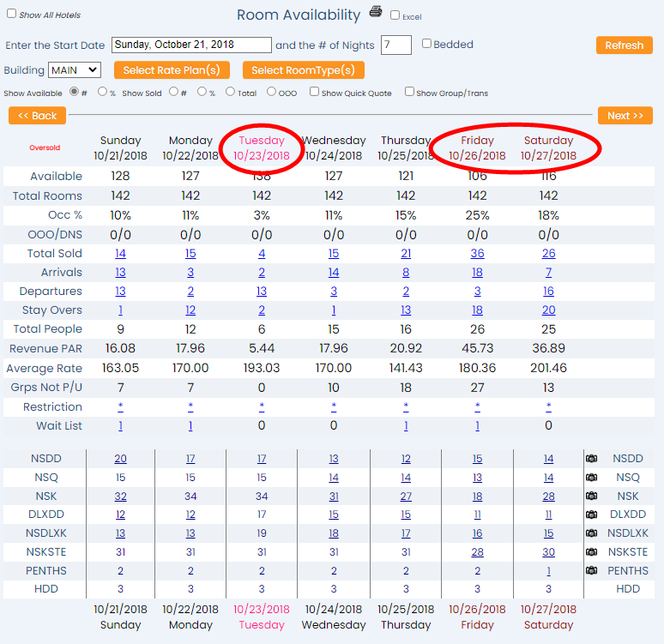Open the camera icon for NSDD
The height and width of the screenshot is (644, 664).
tap(591, 459)
